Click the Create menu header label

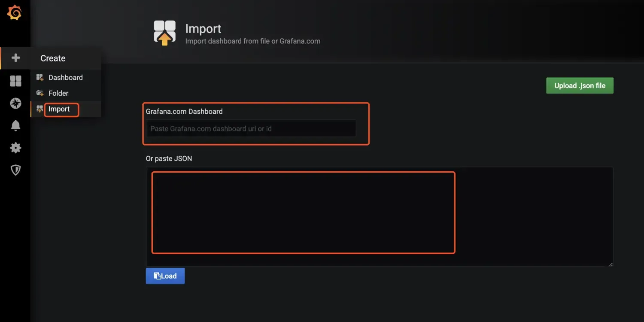(x=53, y=58)
